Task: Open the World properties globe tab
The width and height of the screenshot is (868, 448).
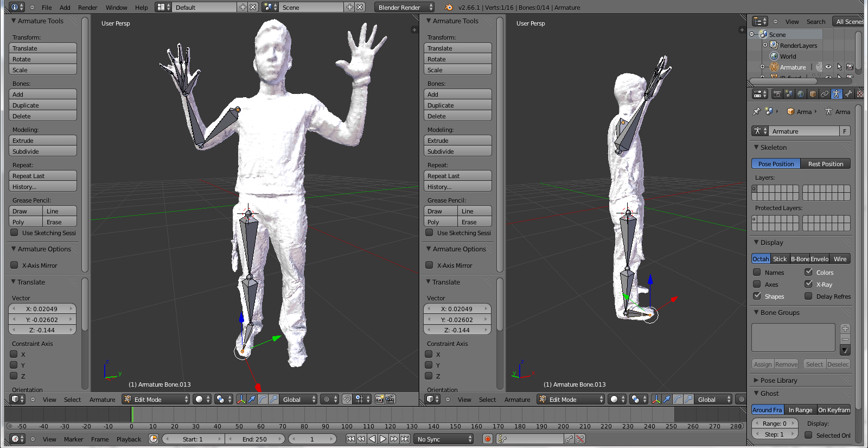Action: pos(801,94)
